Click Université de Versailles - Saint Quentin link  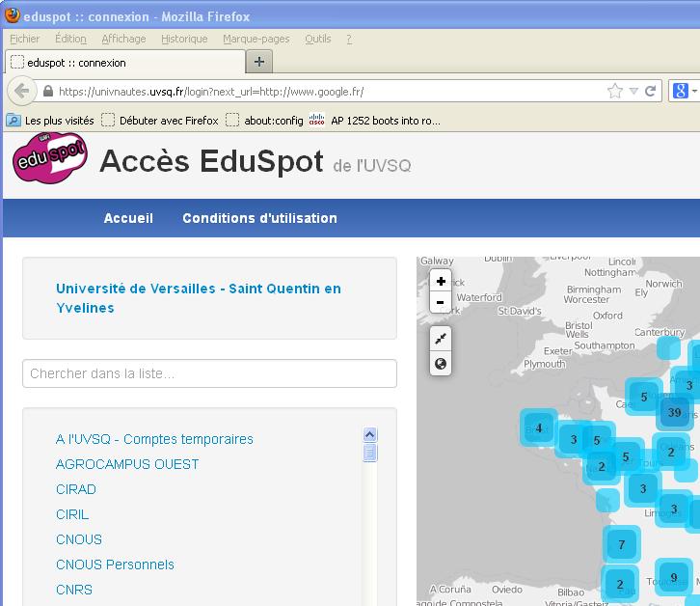pyautogui.click(x=199, y=298)
